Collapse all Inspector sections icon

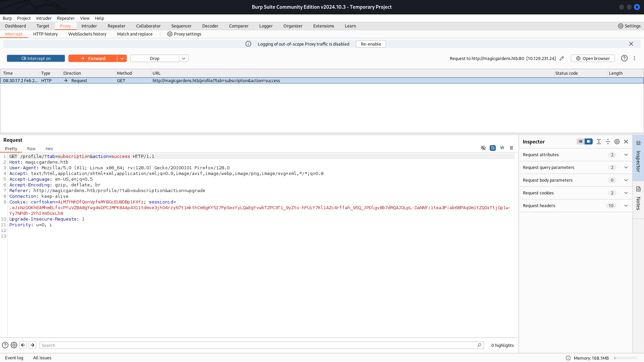(x=608, y=142)
